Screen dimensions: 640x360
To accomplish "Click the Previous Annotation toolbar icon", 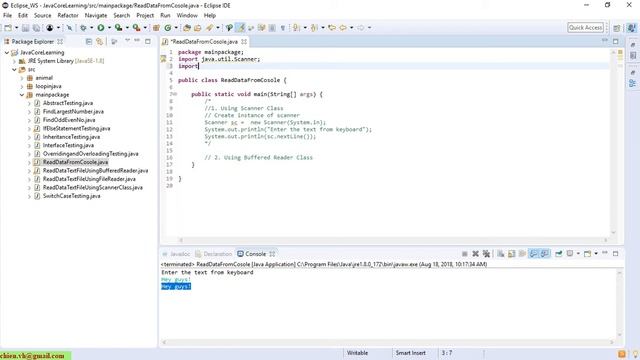I will [x=314, y=28].
